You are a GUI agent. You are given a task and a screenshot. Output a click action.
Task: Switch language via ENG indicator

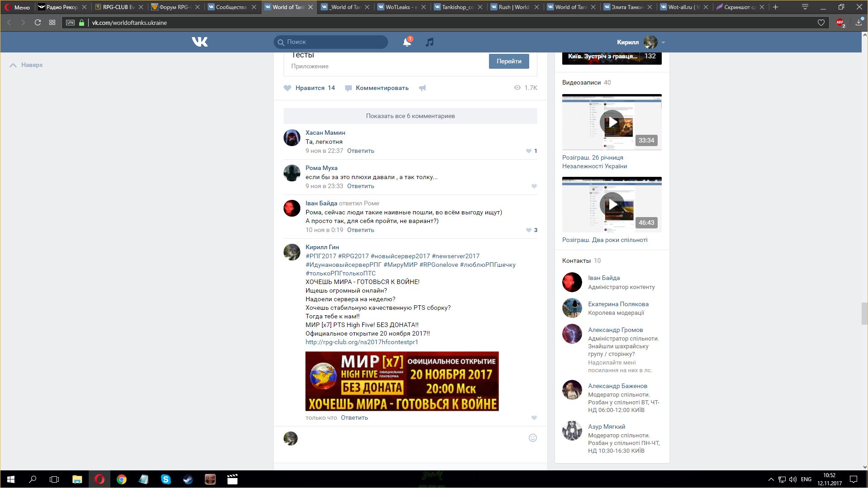click(806, 479)
